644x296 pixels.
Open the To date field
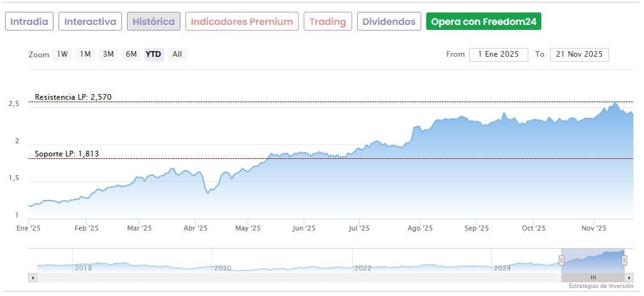[579, 54]
